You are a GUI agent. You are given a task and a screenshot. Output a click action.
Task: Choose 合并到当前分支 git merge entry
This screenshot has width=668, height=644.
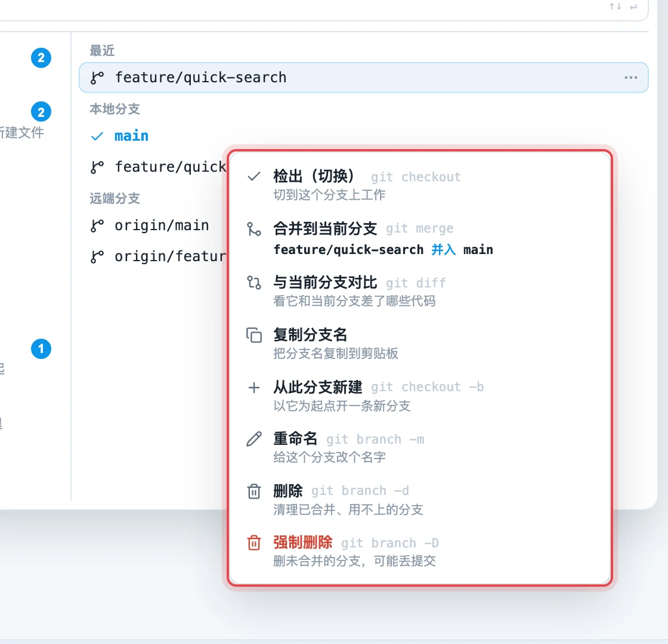click(420, 239)
